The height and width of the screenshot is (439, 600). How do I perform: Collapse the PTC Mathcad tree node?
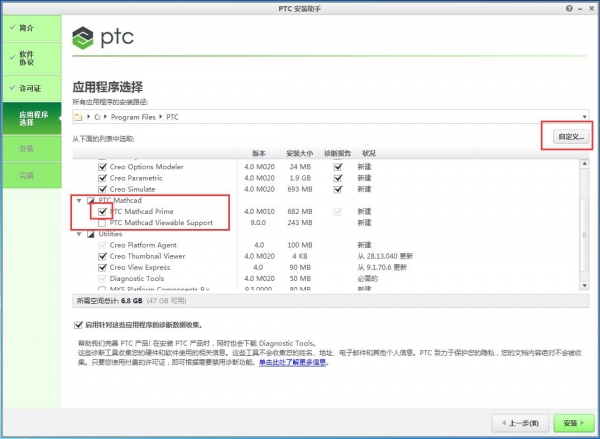(x=79, y=200)
